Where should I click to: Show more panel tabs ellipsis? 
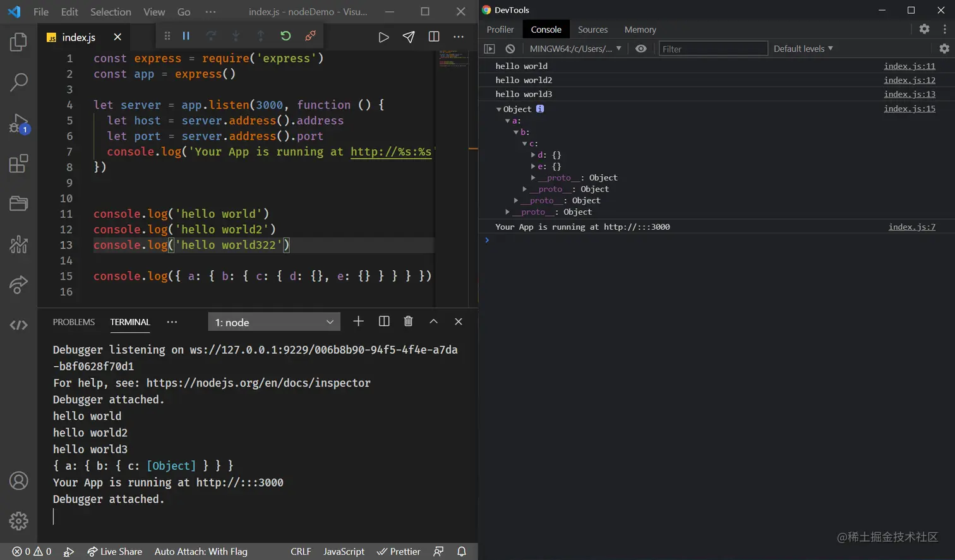[172, 322]
